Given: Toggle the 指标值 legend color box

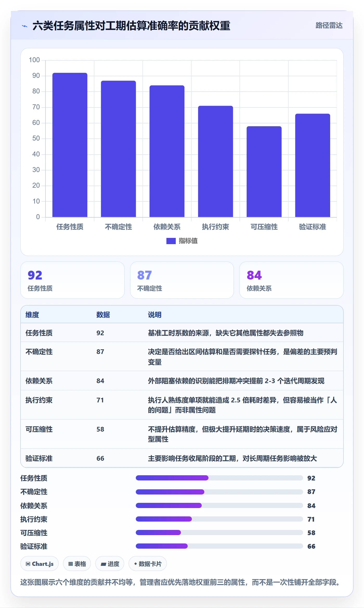Looking at the screenshot, I should 171,241.
